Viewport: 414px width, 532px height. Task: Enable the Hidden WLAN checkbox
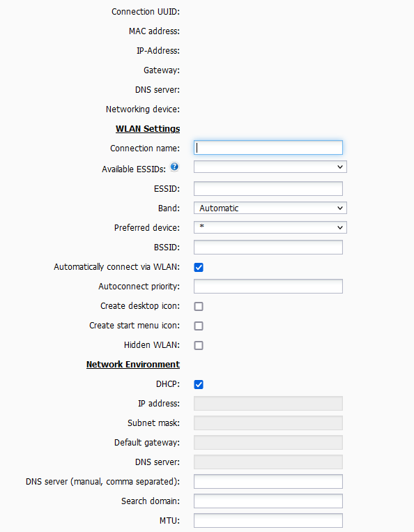click(199, 345)
